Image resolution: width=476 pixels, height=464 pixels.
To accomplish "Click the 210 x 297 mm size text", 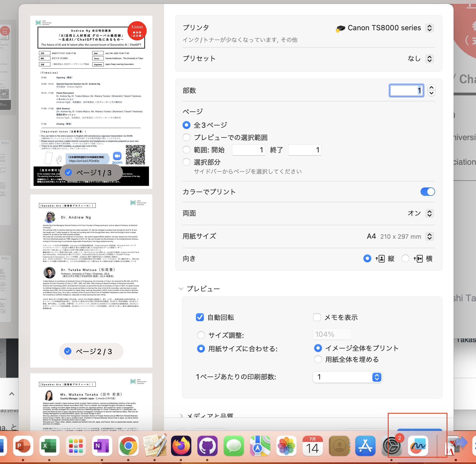I will 401,236.
